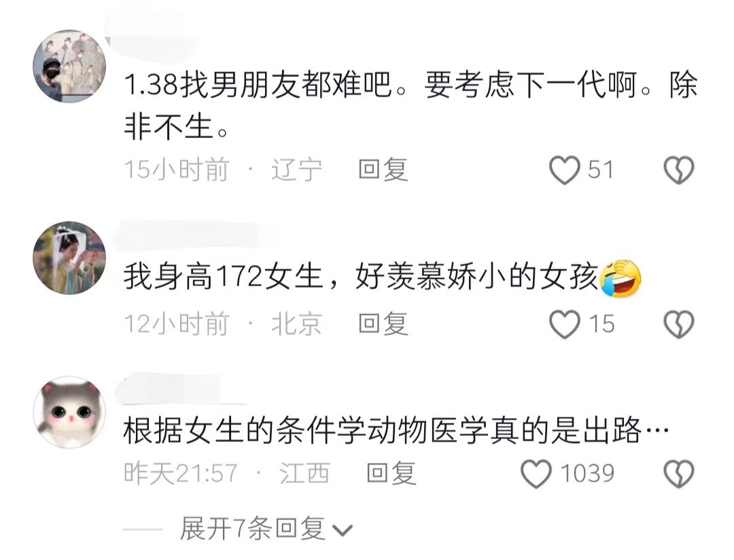734x560 pixels.
Task: Expand 展开7条回复 replies
Action: click(x=253, y=529)
